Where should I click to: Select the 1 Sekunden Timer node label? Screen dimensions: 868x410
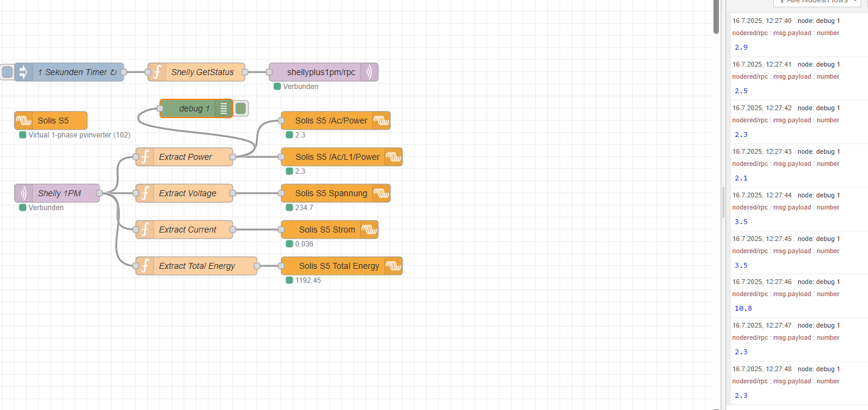click(x=77, y=72)
